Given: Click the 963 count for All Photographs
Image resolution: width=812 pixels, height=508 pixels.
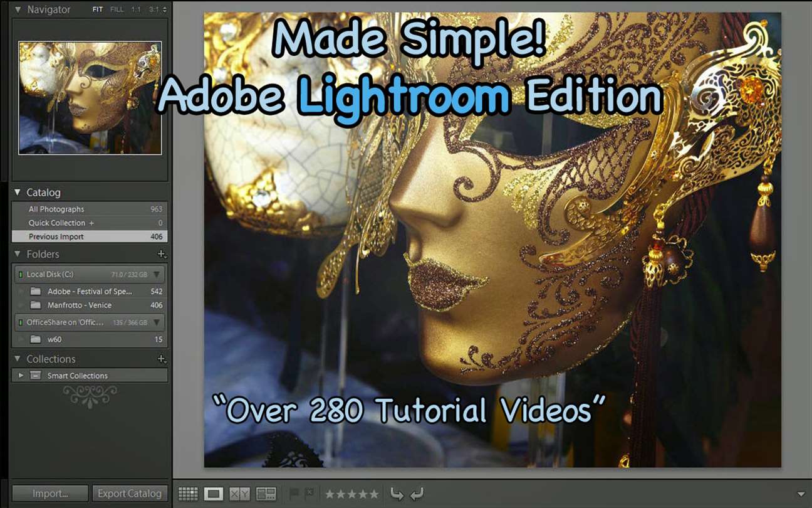Looking at the screenshot, I should pyautogui.click(x=156, y=209).
